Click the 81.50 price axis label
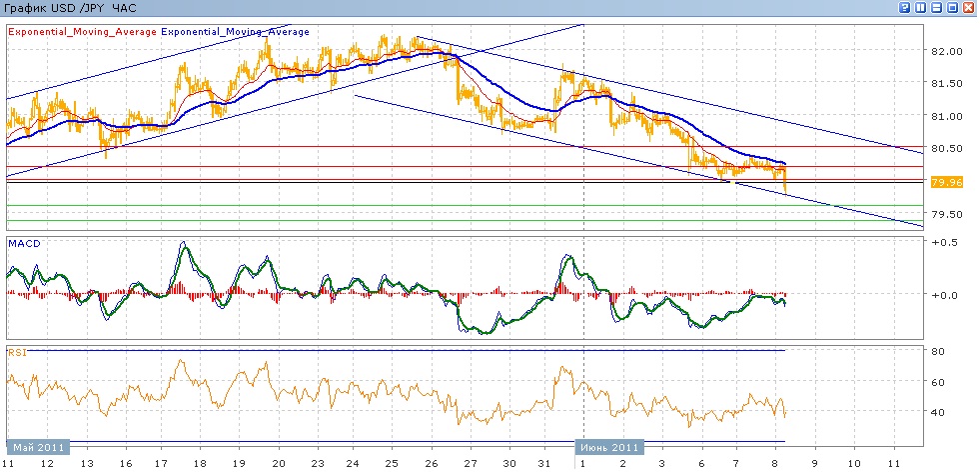The width and height of the screenshot is (980, 474). pyautogui.click(x=947, y=83)
